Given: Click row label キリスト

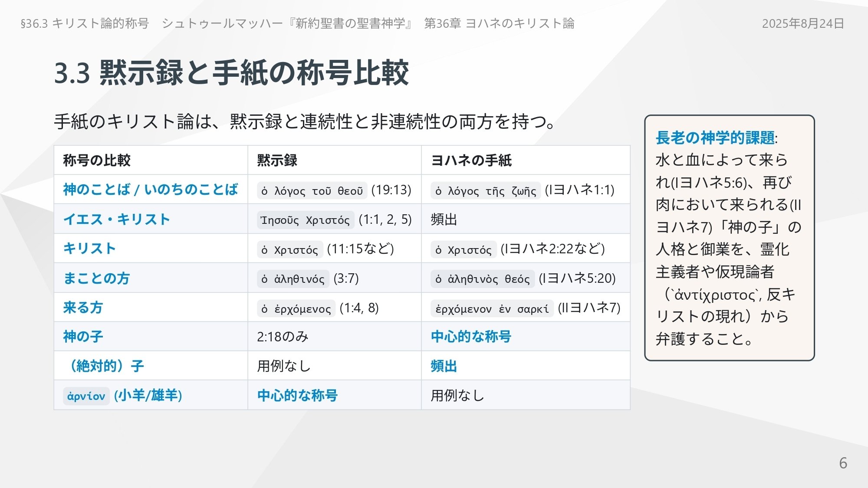Looking at the screenshot, I should [x=89, y=248].
